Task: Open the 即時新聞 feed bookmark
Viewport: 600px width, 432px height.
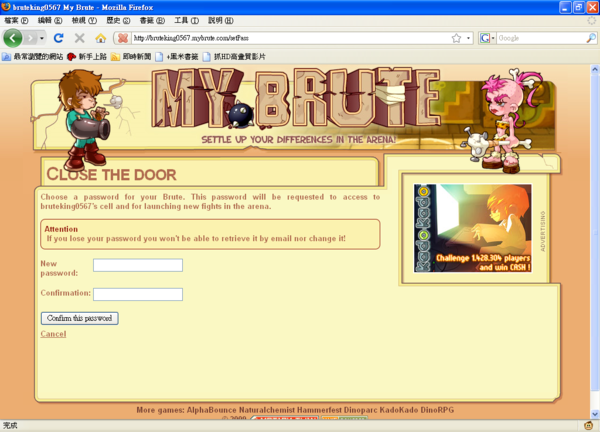Action: point(131,57)
